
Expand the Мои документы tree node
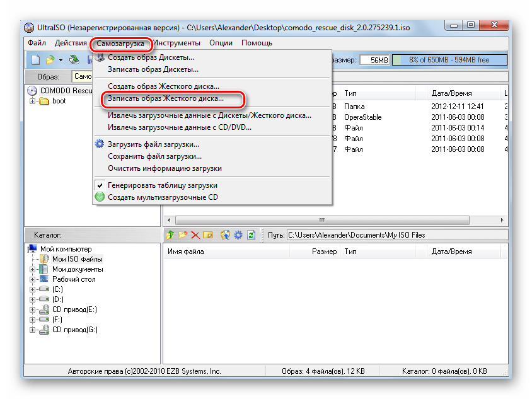[x=33, y=269]
